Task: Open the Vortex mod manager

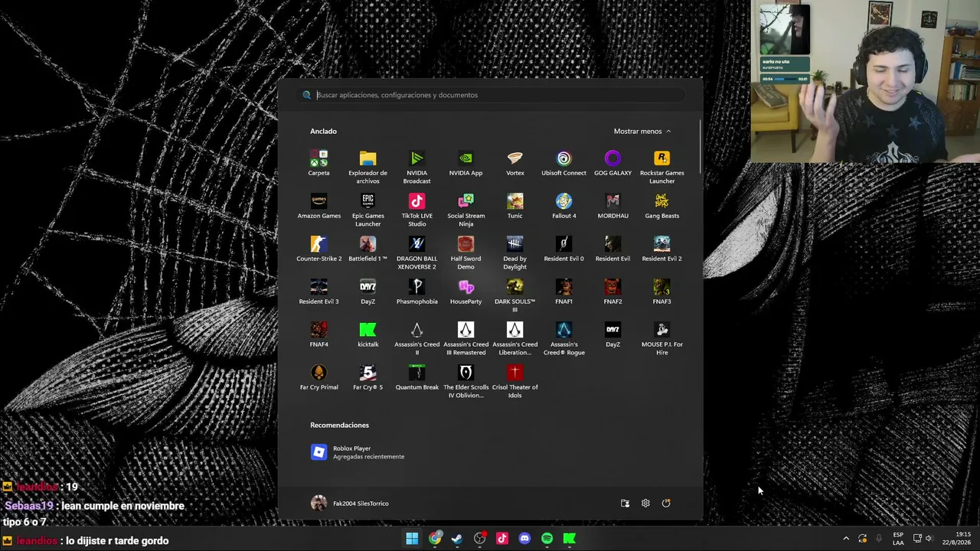Action: point(514,164)
